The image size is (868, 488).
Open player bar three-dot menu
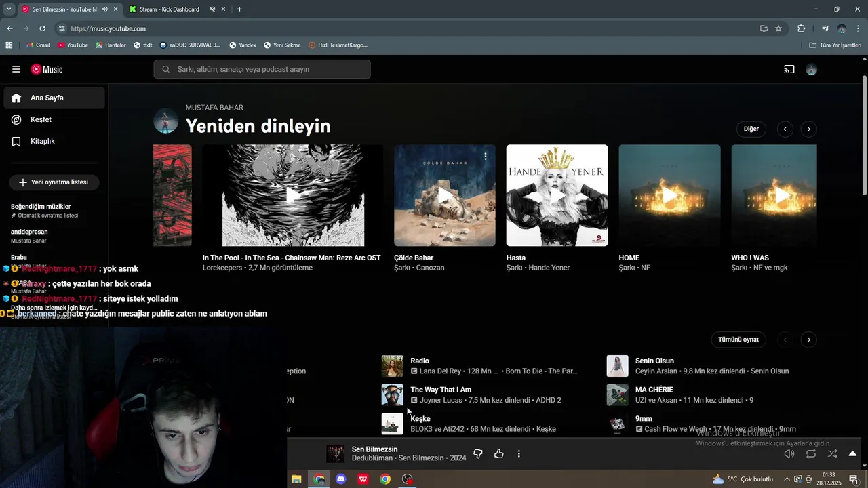point(519,453)
